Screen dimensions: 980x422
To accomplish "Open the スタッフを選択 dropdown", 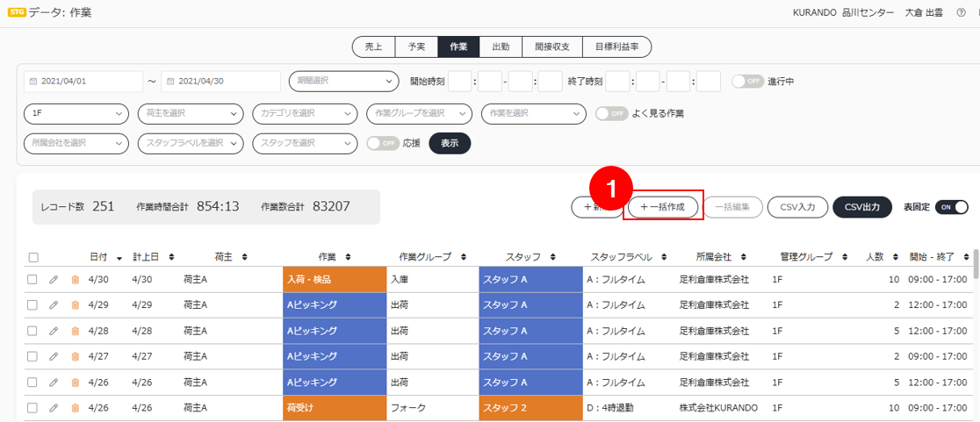I will (305, 143).
